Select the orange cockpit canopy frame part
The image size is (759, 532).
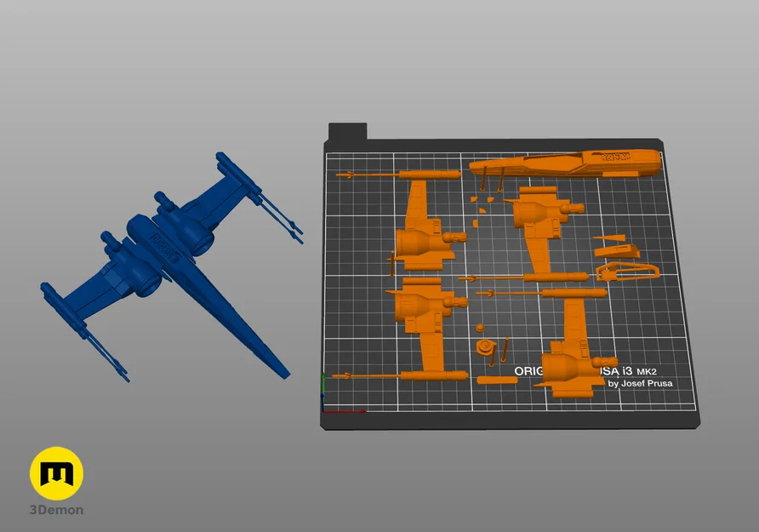[x=627, y=271]
